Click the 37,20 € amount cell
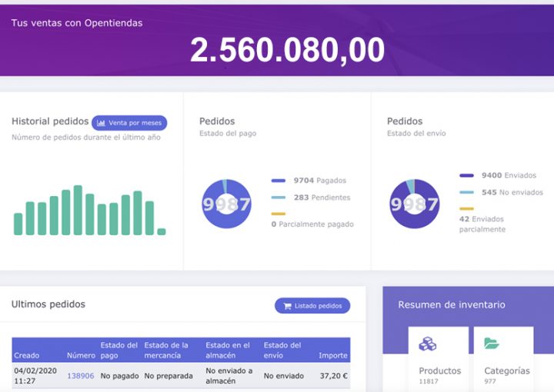The height and width of the screenshot is (392, 554). click(x=334, y=376)
